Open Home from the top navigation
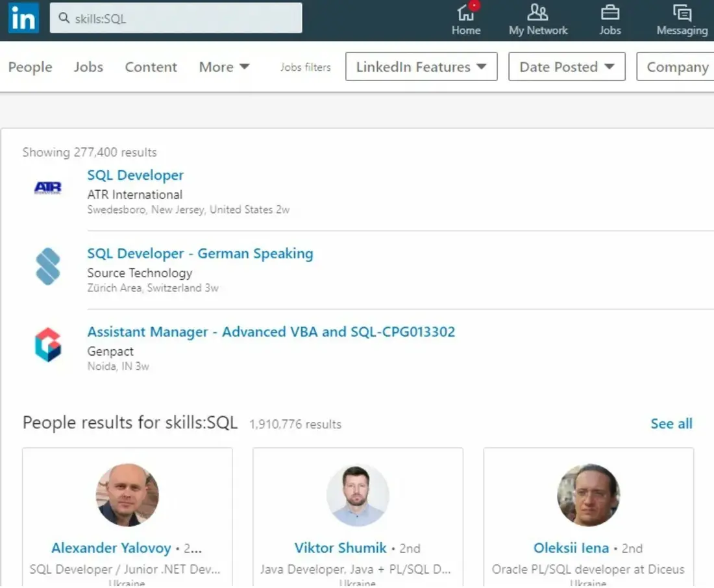The width and height of the screenshot is (714, 588). point(466,19)
